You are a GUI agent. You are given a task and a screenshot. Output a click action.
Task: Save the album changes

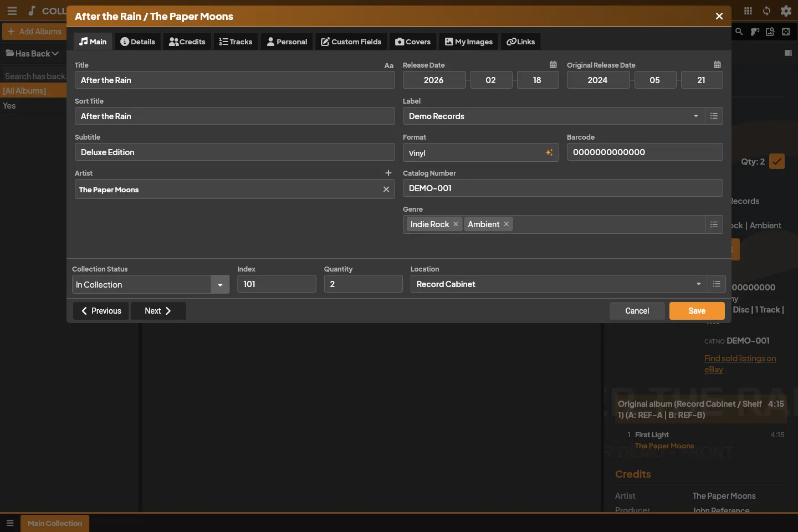pyautogui.click(x=697, y=311)
